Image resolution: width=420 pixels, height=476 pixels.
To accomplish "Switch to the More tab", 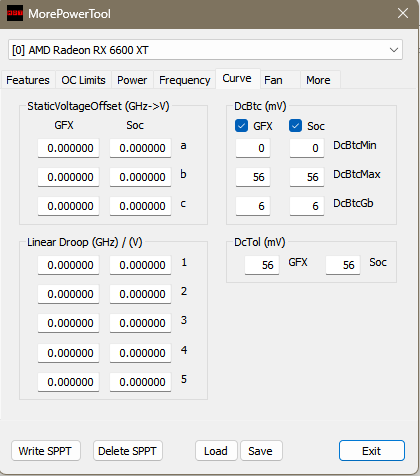I will [320, 80].
